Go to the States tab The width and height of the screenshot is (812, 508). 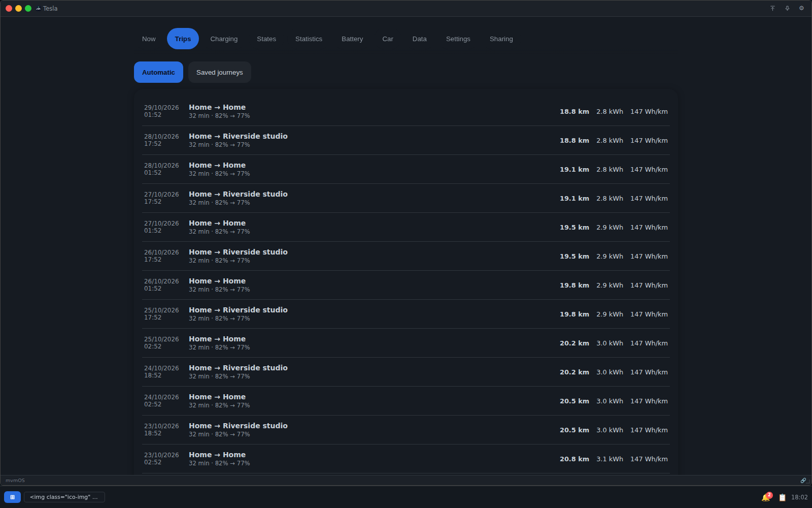pyautogui.click(x=266, y=39)
